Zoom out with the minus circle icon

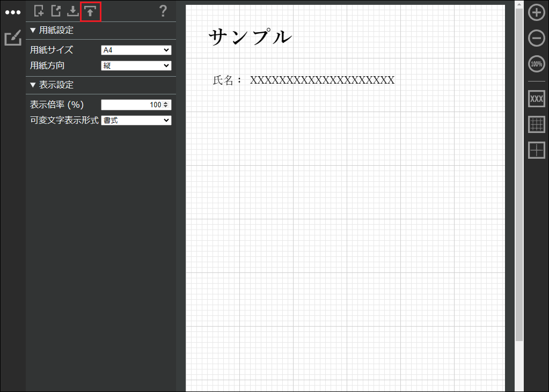coord(536,38)
